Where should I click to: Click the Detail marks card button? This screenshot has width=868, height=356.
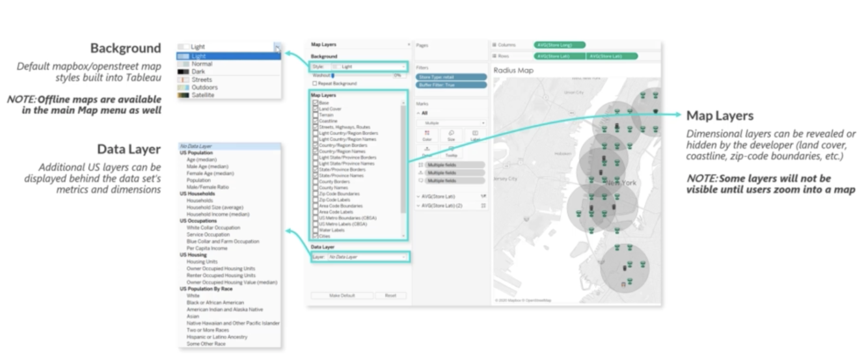click(x=427, y=152)
